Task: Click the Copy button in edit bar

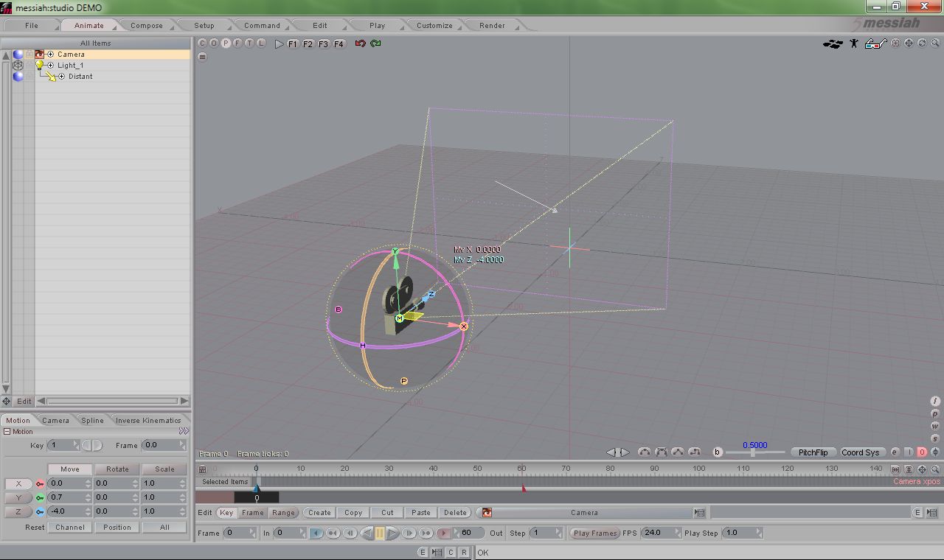Action: [353, 513]
